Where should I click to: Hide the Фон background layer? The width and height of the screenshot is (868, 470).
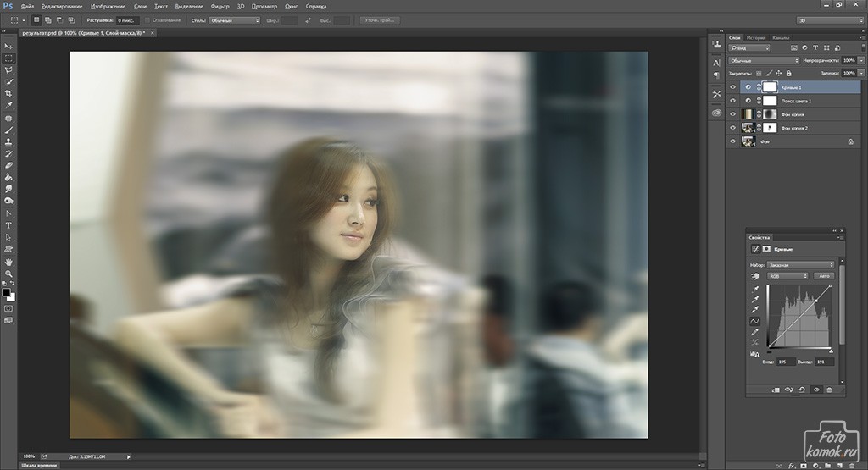(732, 141)
